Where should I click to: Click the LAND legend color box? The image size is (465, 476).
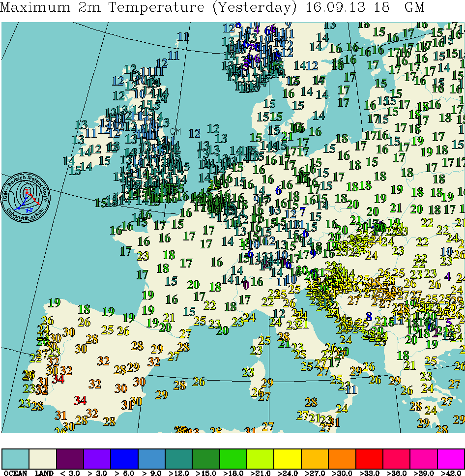[x=43, y=458]
